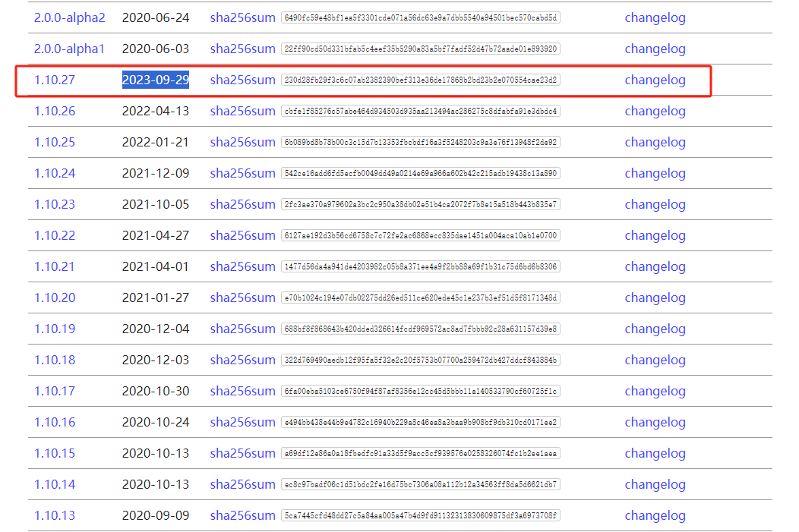Open the 2.0.0-alpha2 version link
Viewport: 799px width, 532px height.
[x=69, y=17]
